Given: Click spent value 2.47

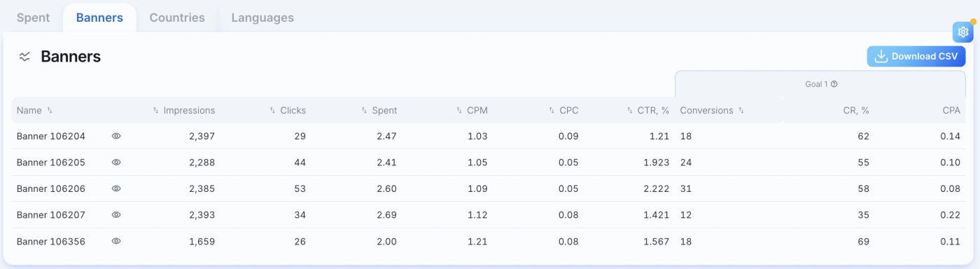Looking at the screenshot, I should click(x=386, y=136).
